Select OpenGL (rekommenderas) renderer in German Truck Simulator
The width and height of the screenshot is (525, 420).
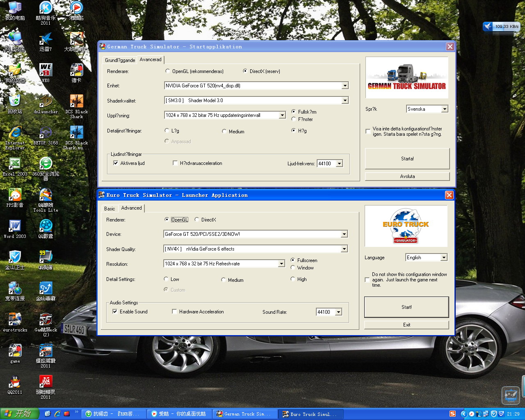click(195, 71)
